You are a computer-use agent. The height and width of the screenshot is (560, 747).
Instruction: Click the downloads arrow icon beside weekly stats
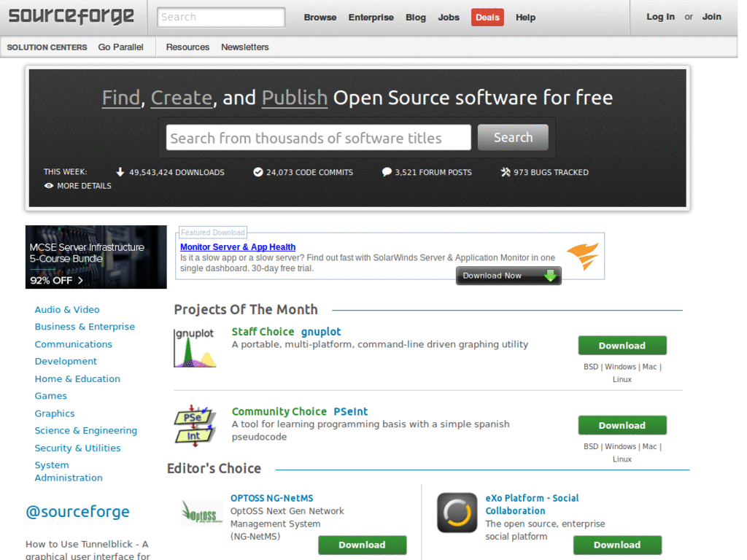(x=120, y=172)
